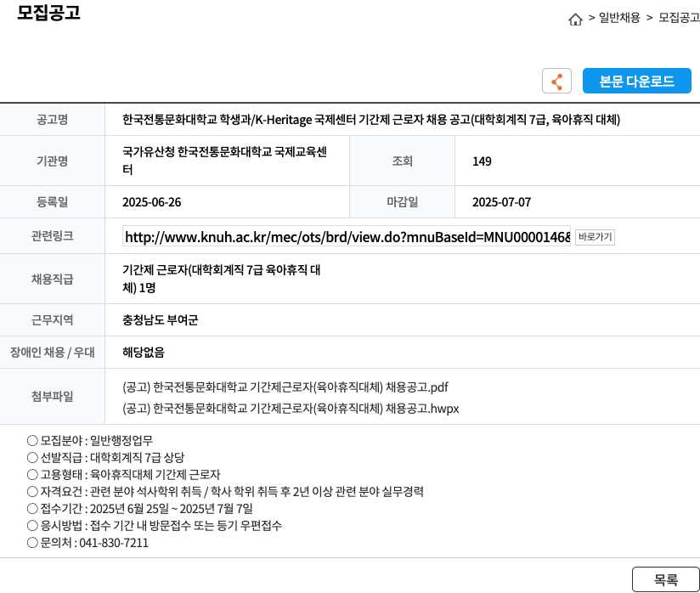Click the 장애인 채용 / 우대 label
This screenshot has height=593, width=700.
[52, 353]
